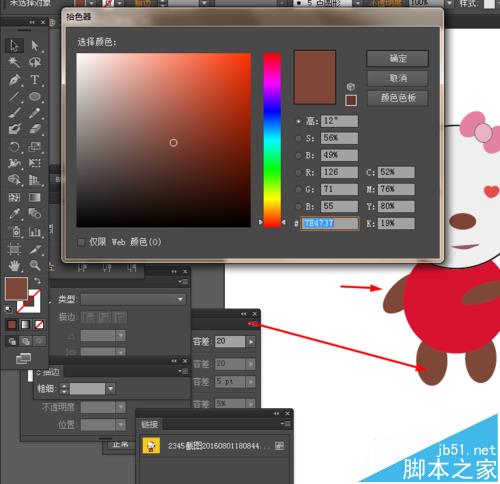Select the S saturation radio button
Screen dimensions: 500x484
point(298,138)
